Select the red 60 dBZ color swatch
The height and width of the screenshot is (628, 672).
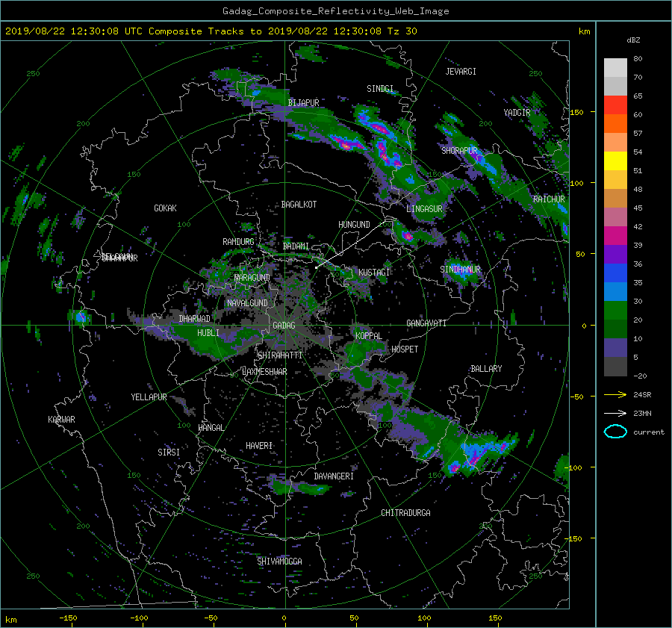pos(615,105)
